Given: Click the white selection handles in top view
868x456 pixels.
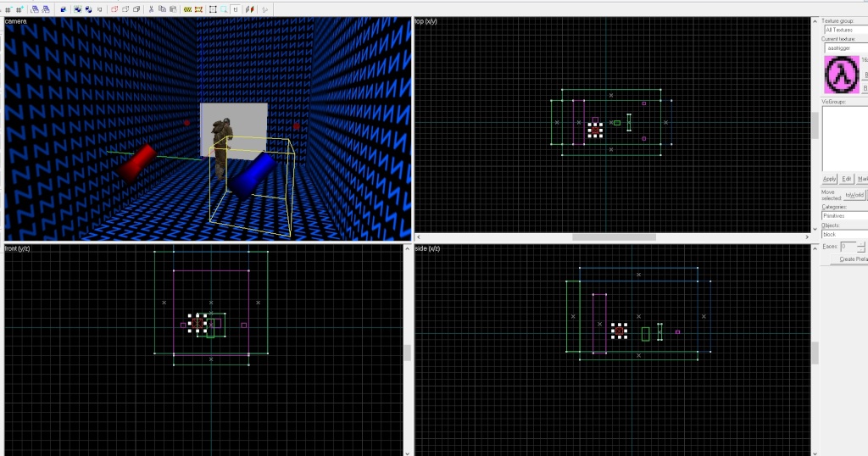Looking at the screenshot, I should pos(595,130).
